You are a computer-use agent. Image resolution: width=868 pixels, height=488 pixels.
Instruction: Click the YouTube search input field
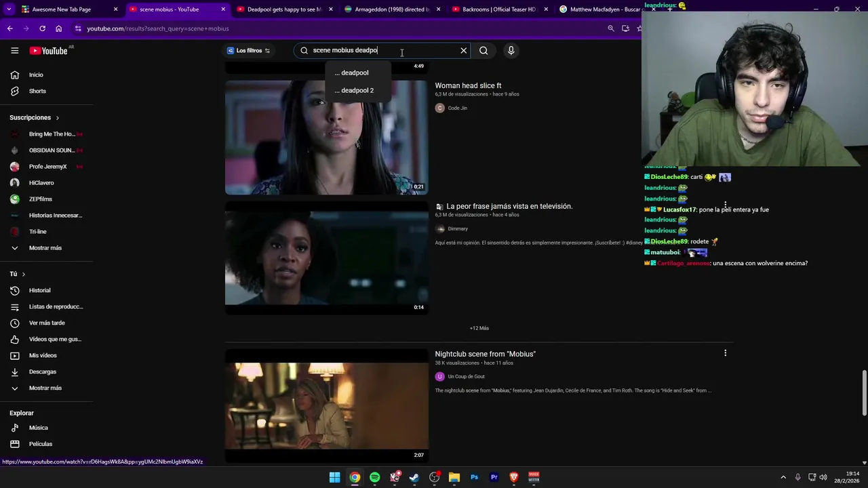coord(383,50)
